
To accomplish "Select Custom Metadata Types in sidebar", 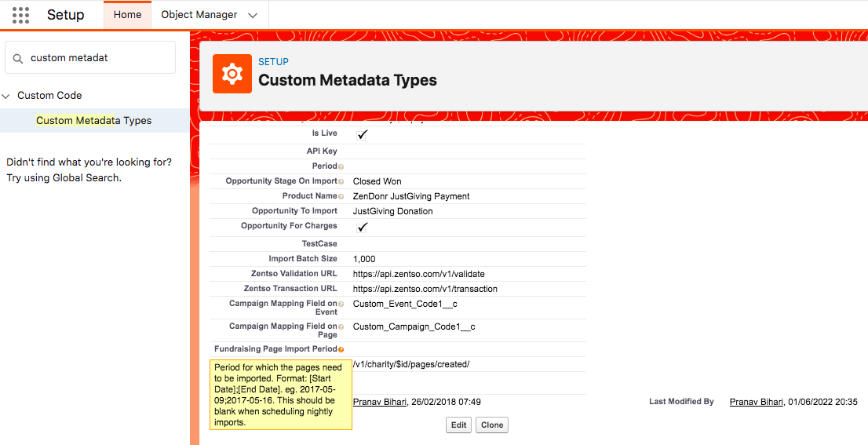I will 94,120.
